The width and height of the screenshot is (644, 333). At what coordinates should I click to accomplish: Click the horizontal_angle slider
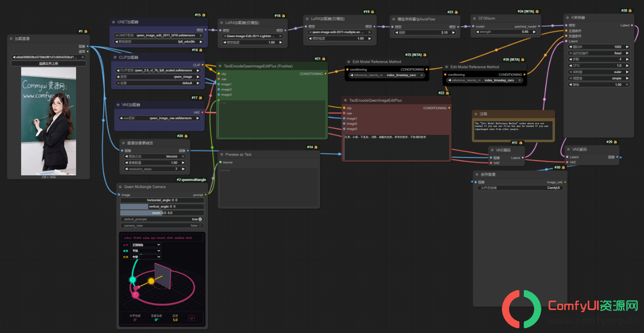(162, 200)
